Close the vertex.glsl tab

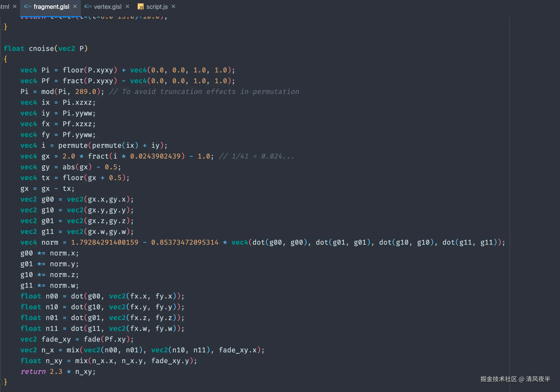127,7
